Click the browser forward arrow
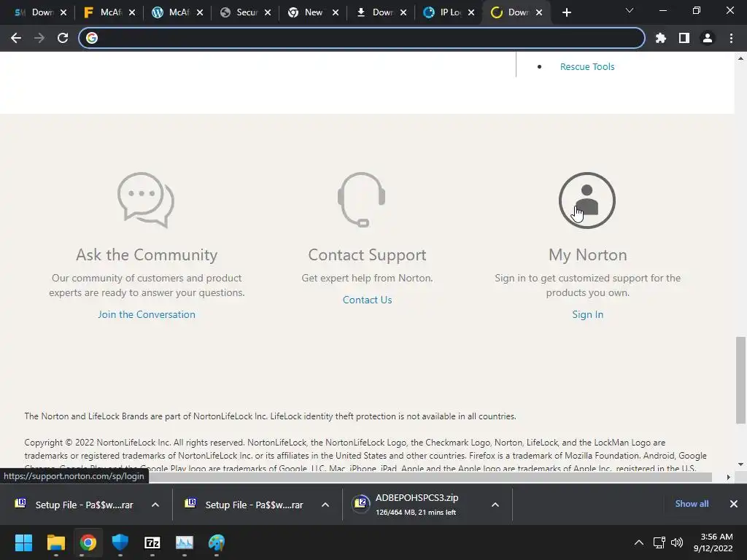Viewport: 747px width, 560px height. click(x=39, y=38)
